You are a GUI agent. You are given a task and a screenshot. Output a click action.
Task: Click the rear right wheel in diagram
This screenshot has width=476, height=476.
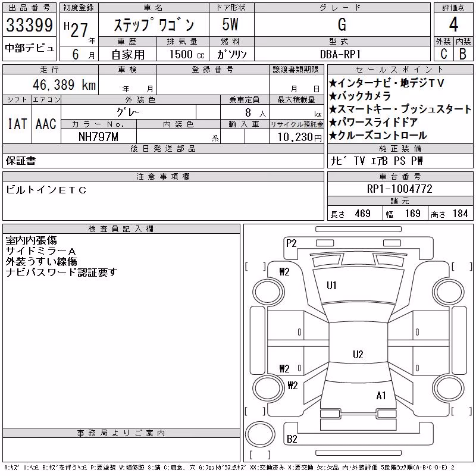(449, 388)
